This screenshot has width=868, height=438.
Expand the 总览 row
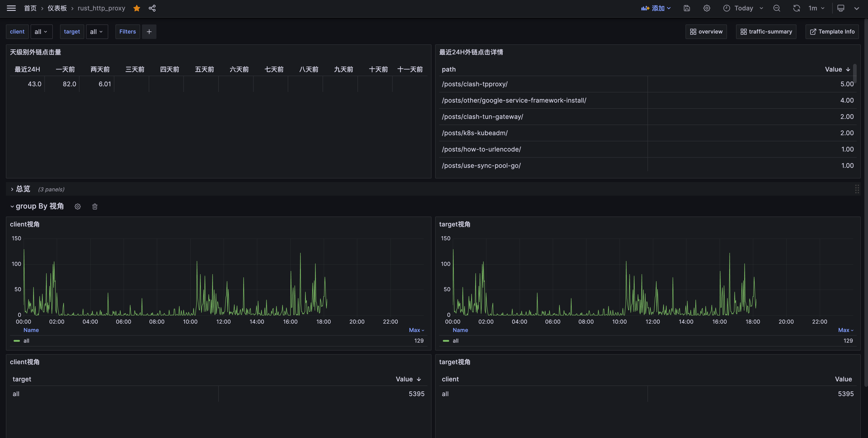22,189
